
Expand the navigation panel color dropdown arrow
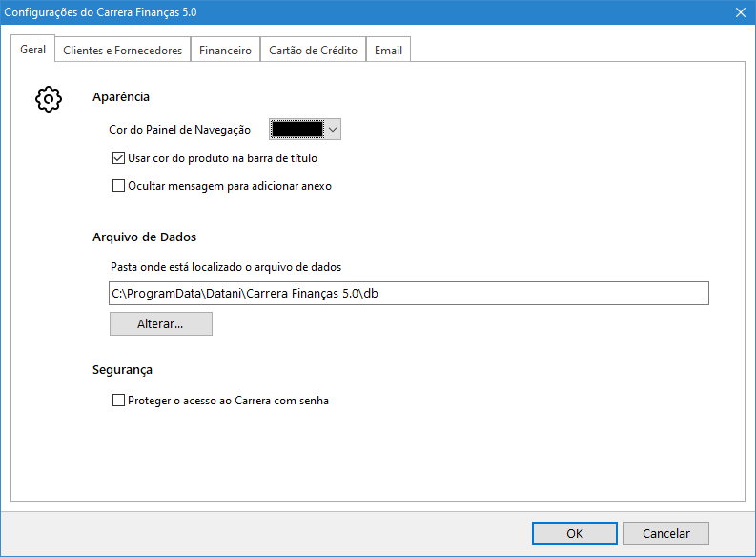[333, 130]
